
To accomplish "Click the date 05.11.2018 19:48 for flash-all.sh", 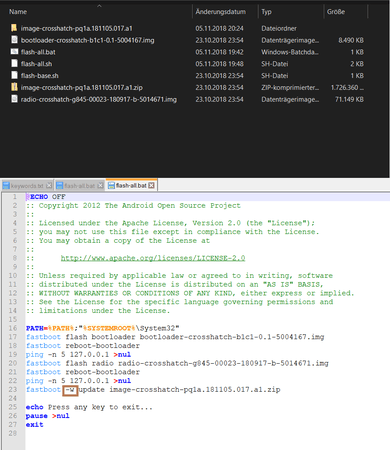I will point(219,64).
